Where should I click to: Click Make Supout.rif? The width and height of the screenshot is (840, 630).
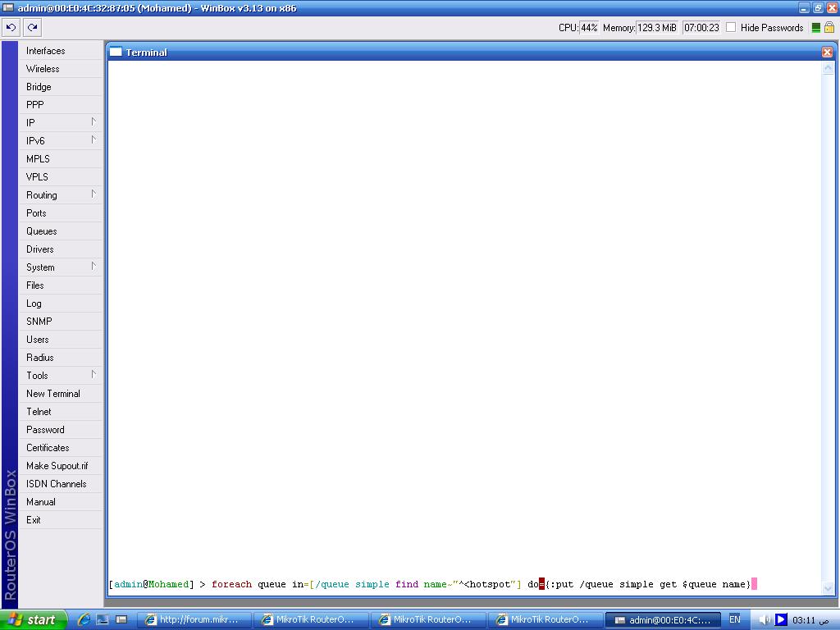click(61, 466)
